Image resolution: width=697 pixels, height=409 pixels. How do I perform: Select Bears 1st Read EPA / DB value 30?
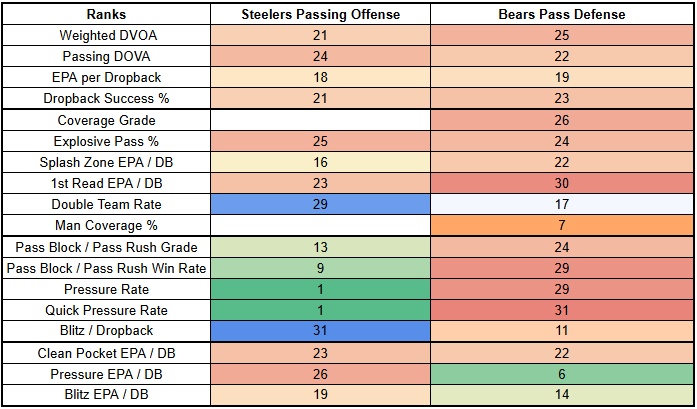click(563, 183)
